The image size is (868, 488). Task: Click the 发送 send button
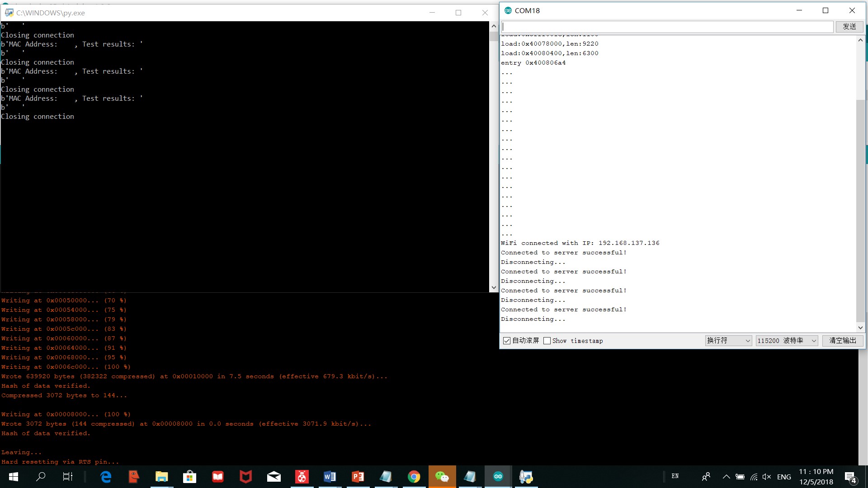coord(849,27)
